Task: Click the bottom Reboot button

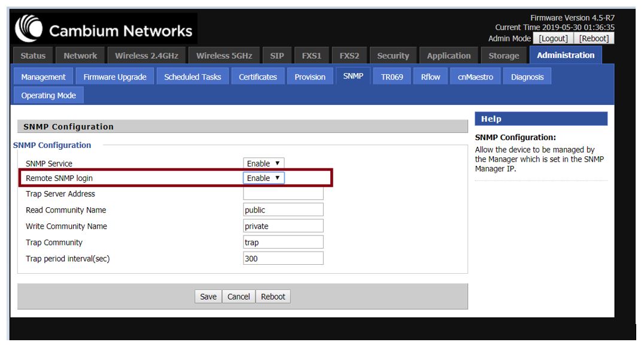Action: click(273, 296)
